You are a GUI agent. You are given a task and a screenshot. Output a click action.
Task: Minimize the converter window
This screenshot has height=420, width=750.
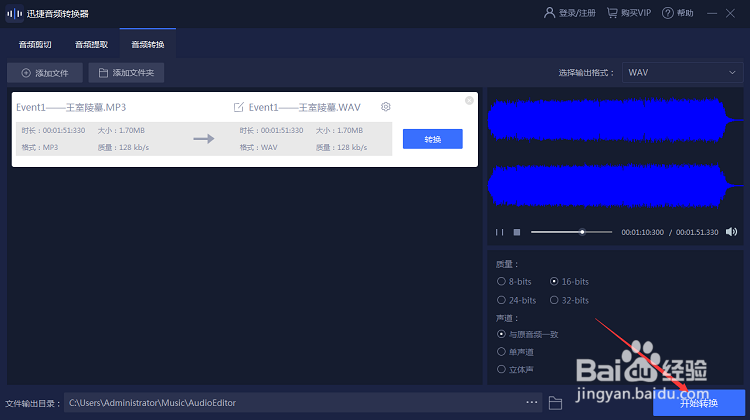(x=712, y=13)
